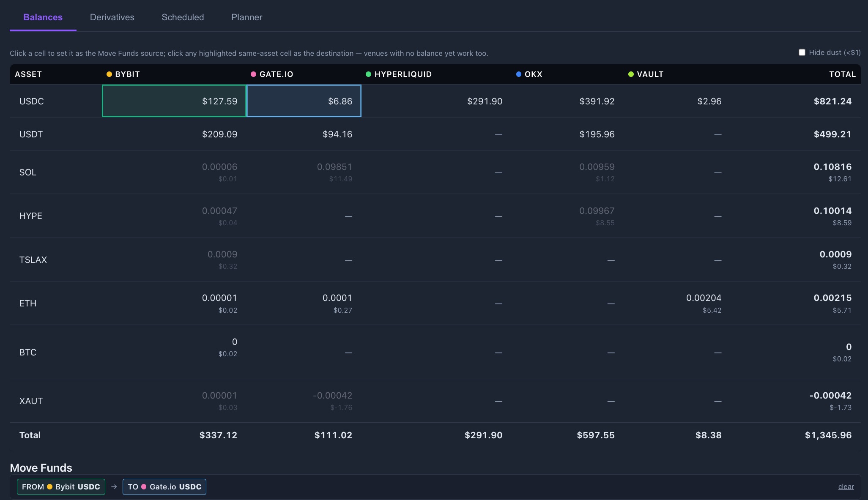Click the OKX USDT balance $195.96
868x500 pixels.
pyautogui.click(x=597, y=134)
